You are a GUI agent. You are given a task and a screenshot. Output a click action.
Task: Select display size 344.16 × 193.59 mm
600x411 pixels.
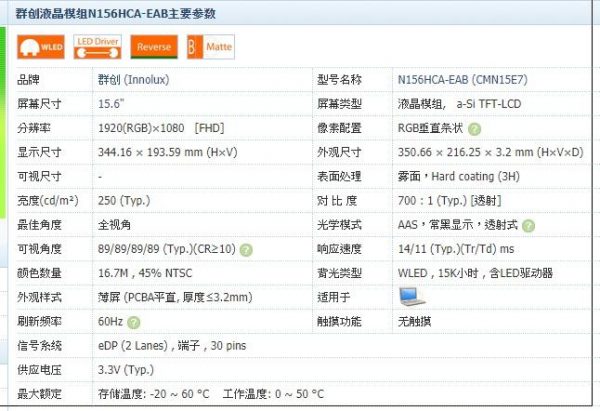pos(168,152)
